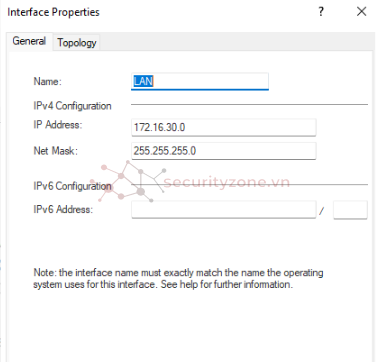
Task: Click the question mark help button
Action: tap(321, 12)
